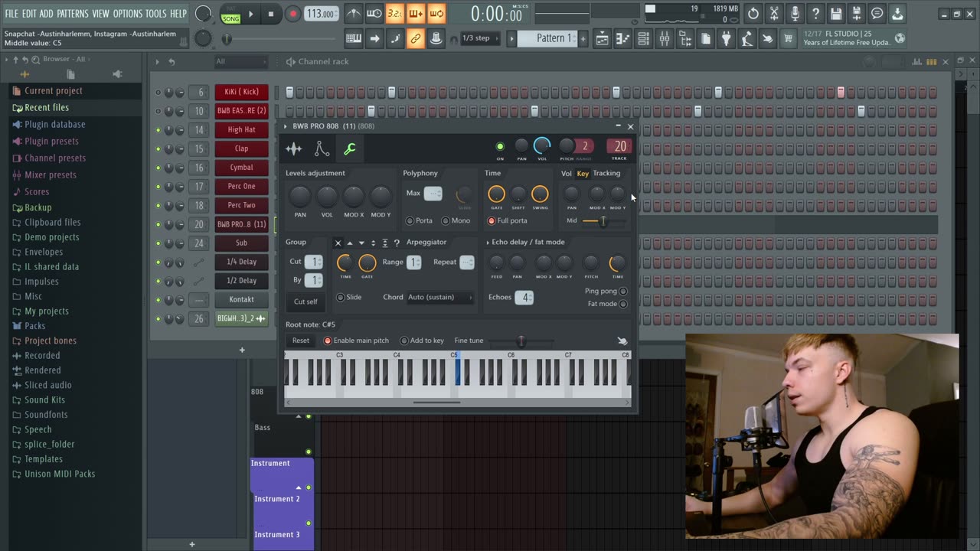Screen dimensions: 980x551
Task: Select the Clap channel button
Action: [241, 148]
